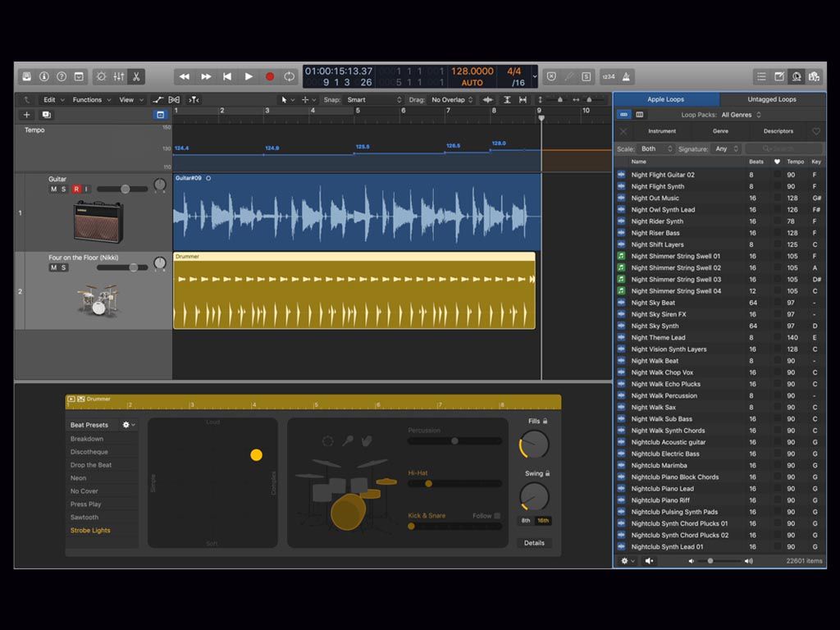Click the Descriptors filter button

click(778, 130)
